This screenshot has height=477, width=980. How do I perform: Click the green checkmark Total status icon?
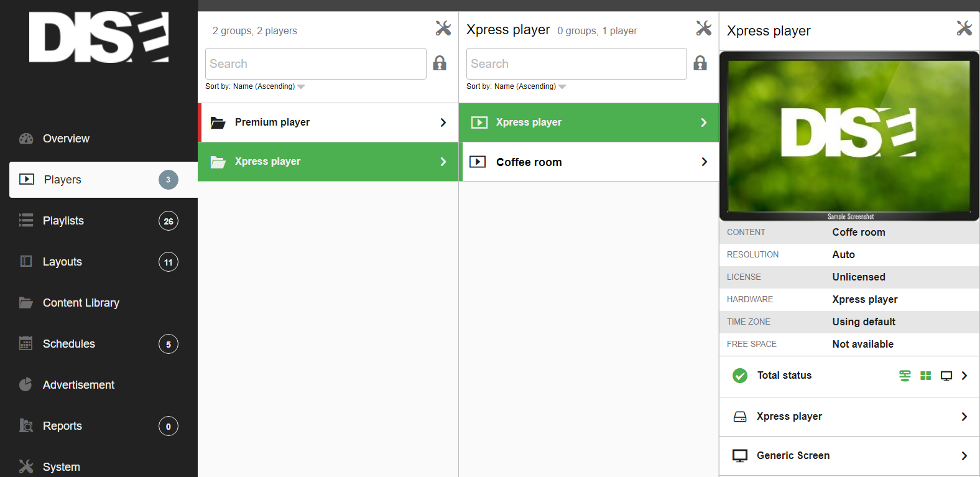740,376
